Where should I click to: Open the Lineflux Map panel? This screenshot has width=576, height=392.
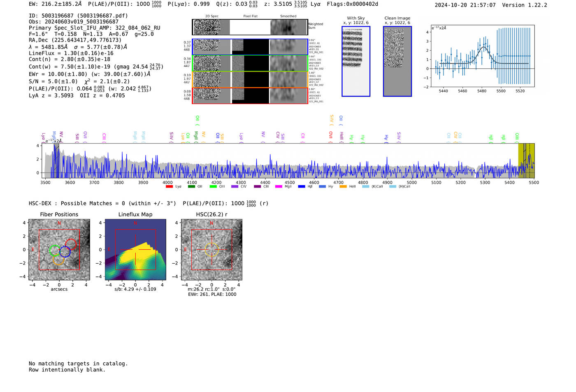(135, 250)
